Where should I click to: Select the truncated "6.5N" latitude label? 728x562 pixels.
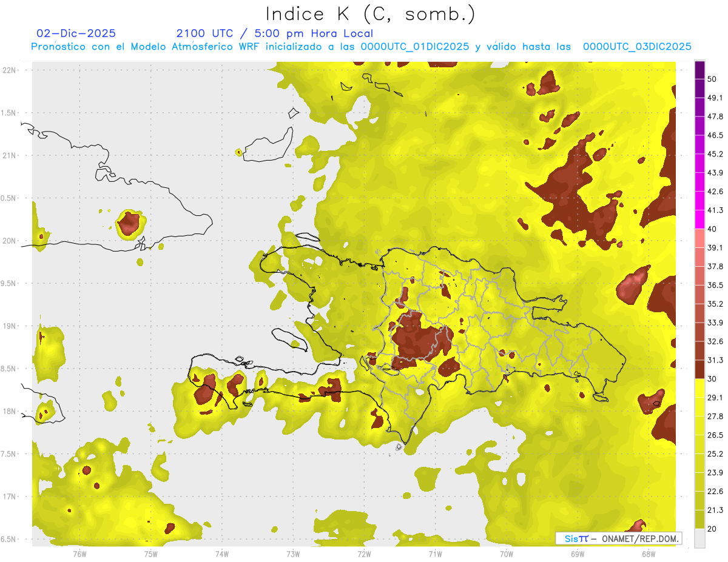tap(9, 539)
